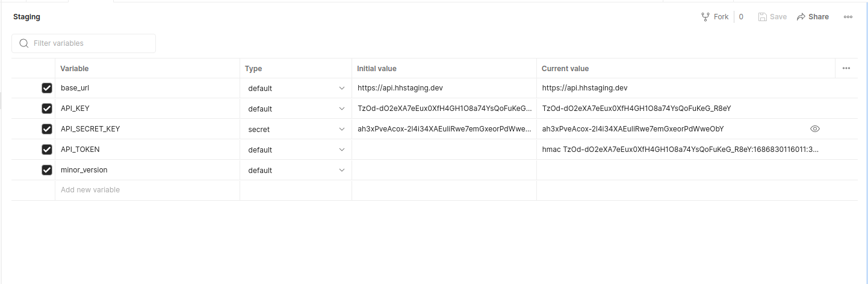868x284 pixels.
Task: Toggle the minor_version variable checkbox
Action: point(47,170)
